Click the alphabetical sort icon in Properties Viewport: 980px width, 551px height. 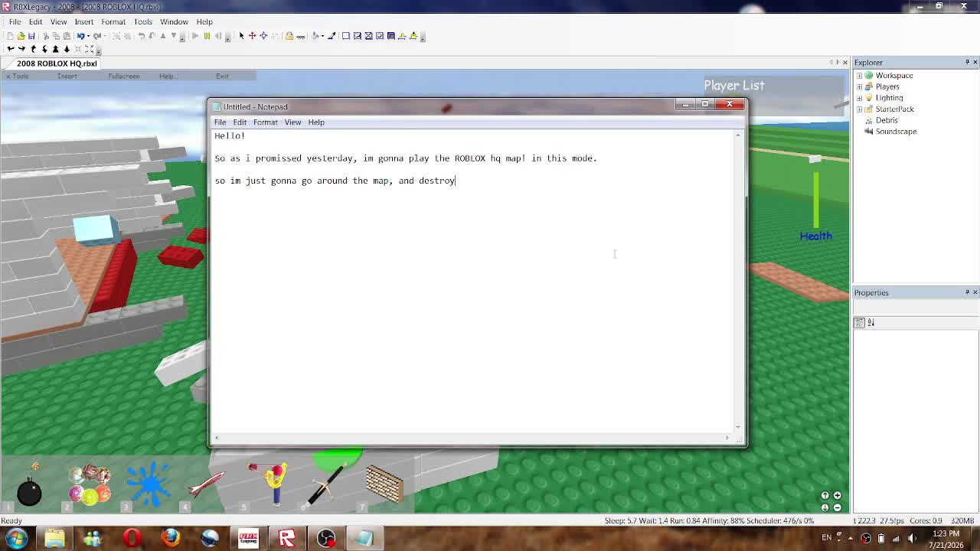click(871, 323)
